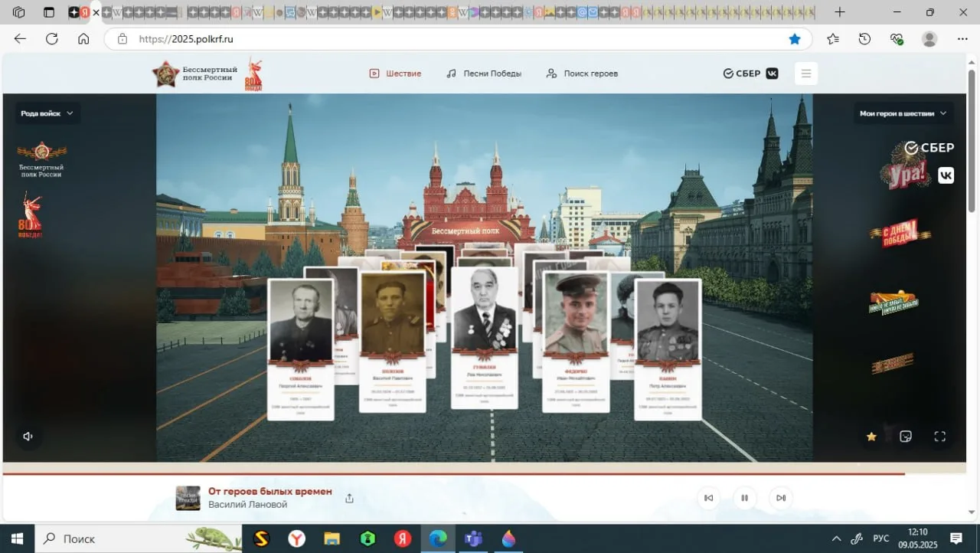The height and width of the screenshot is (553, 980).
Task: Open the hero card of Соколов Георгий
Action: pos(301,349)
